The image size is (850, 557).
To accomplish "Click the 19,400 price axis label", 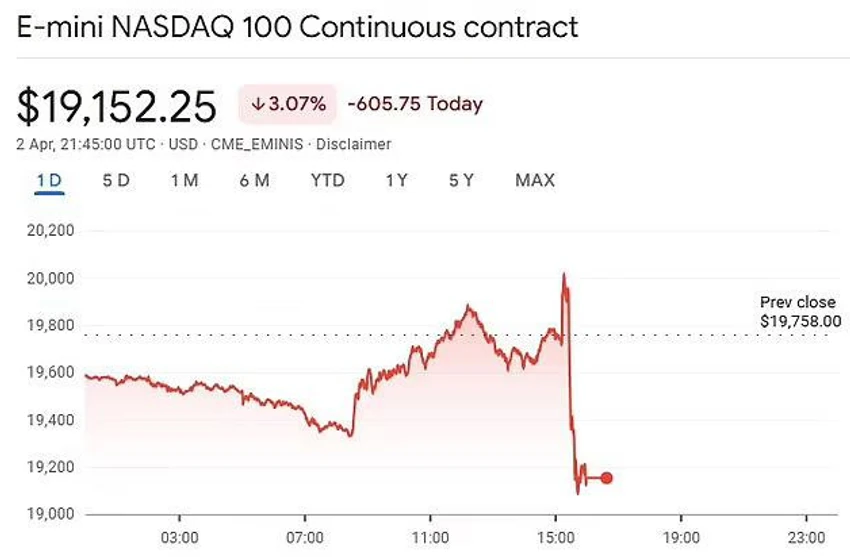I will 51,420.
